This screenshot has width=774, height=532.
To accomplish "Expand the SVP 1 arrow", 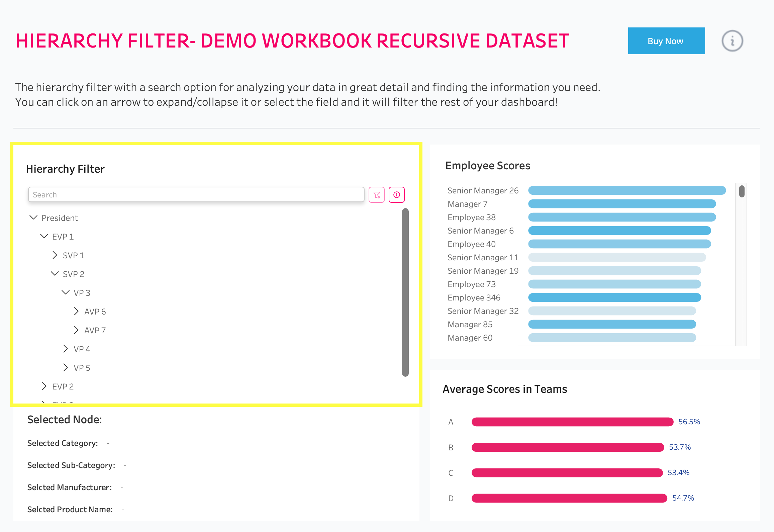I will coord(55,255).
